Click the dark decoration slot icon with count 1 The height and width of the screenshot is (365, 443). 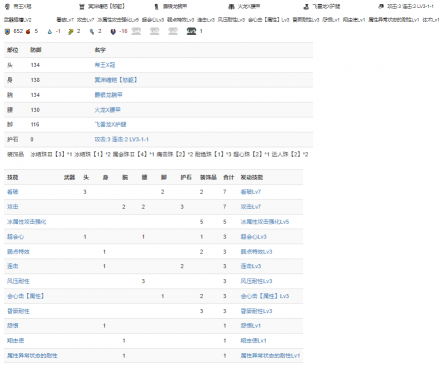pos(191,31)
